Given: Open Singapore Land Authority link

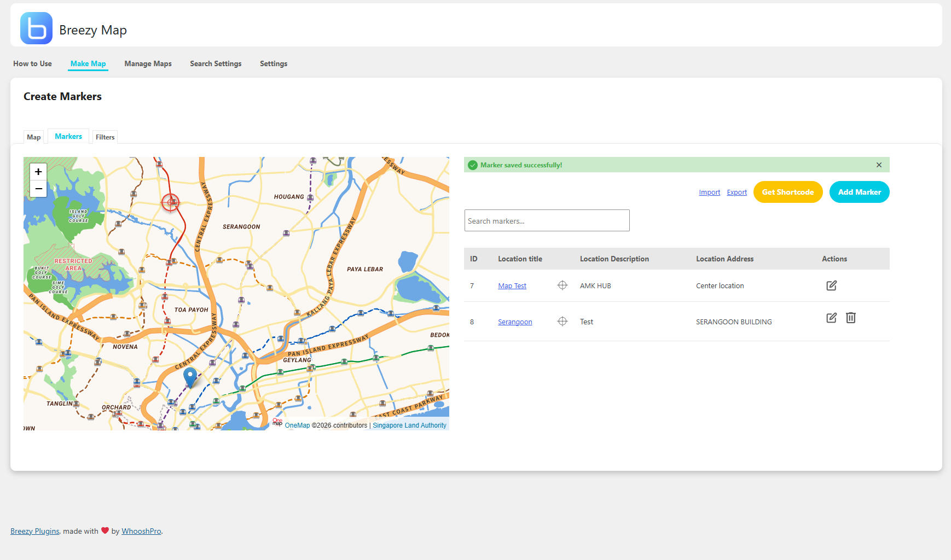Looking at the screenshot, I should point(409,425).
